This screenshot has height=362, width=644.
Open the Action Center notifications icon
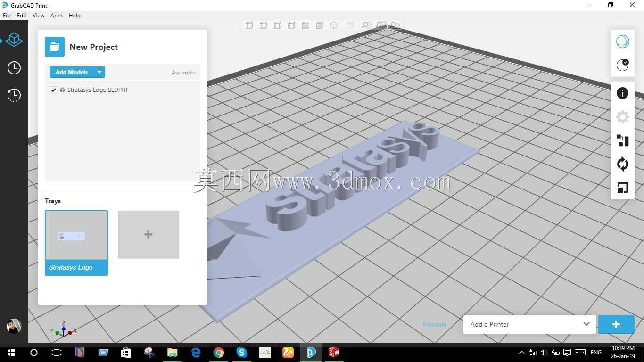click(567, 353)
